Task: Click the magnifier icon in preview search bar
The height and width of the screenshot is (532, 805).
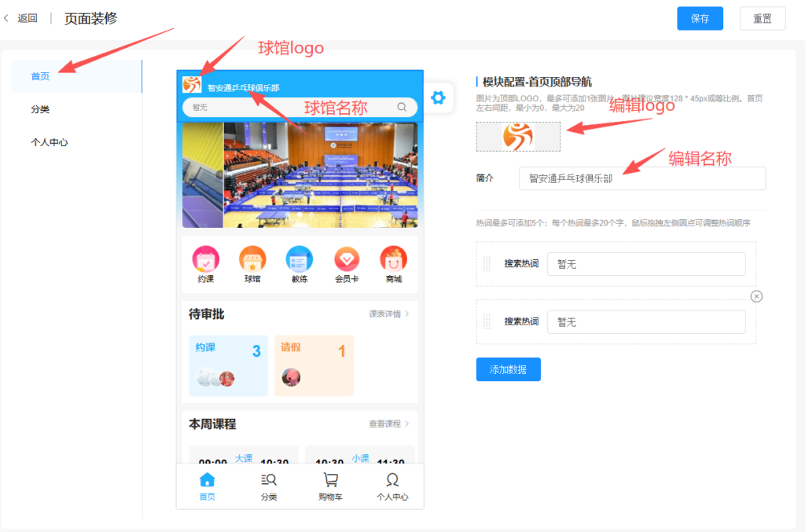Action: click(402, 107)
